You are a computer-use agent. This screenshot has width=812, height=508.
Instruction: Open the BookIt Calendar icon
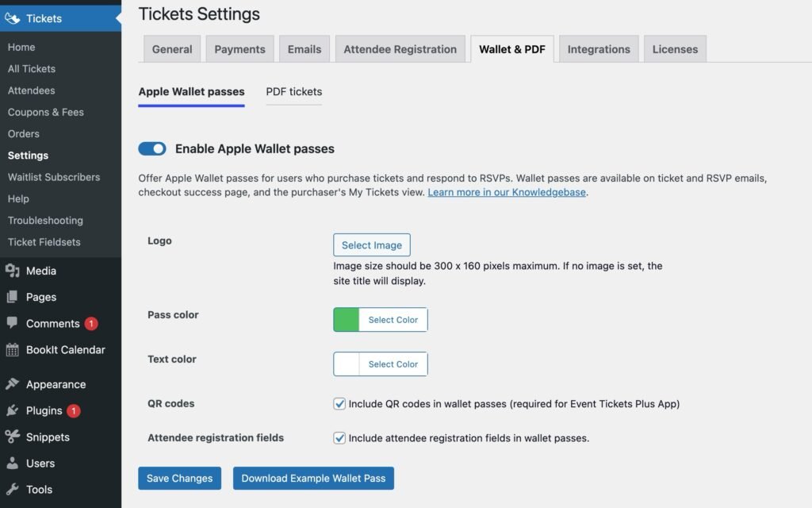click(x=11, y=349)
